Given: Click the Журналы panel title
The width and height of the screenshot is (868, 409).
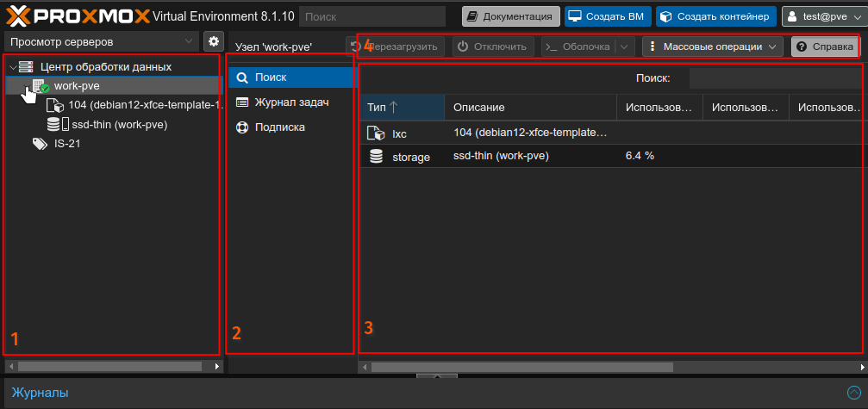Looking at the screenshot, I should (x=40, y=393).
